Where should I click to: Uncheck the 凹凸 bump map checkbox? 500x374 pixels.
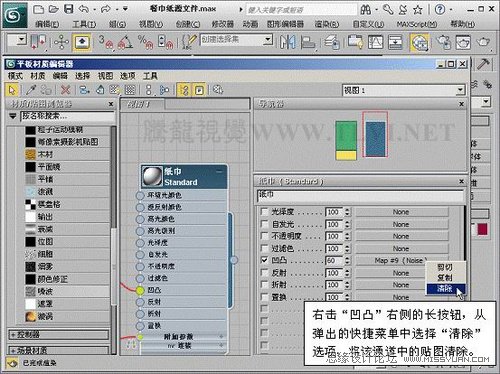tap(264, 260)
